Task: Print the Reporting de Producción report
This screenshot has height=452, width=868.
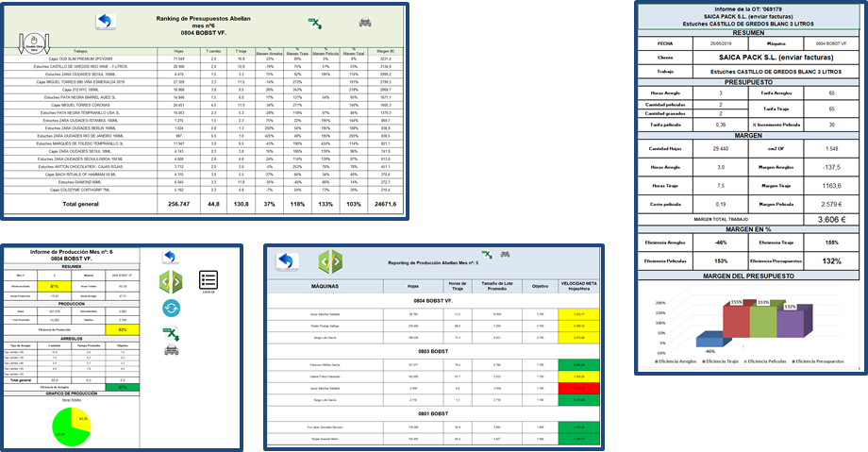Action: [506, 254]
